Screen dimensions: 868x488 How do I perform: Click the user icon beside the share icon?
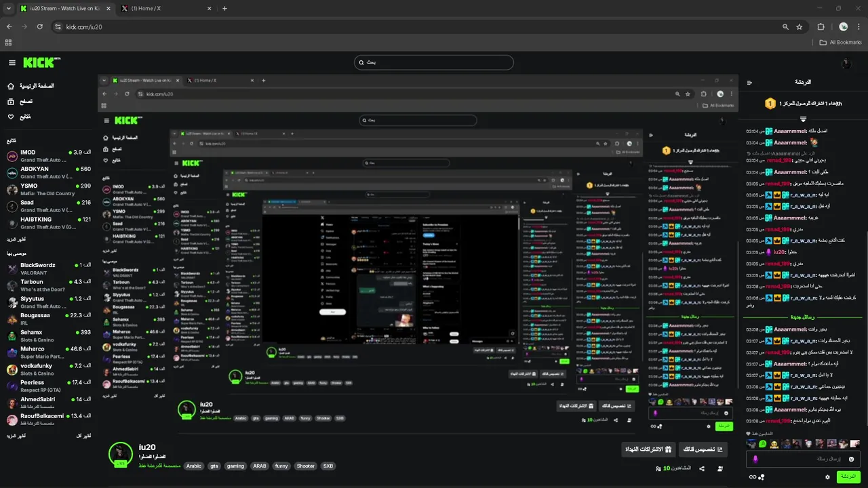pyautogui.click(x=719, y=468)
